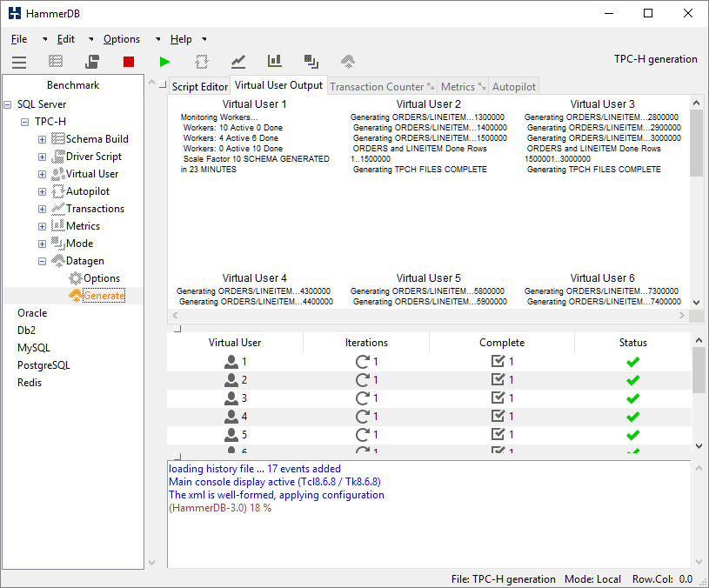This screenshot has width=709, height=588.
Task: Select the Datagen tree icon
Action: coord(58,261)
